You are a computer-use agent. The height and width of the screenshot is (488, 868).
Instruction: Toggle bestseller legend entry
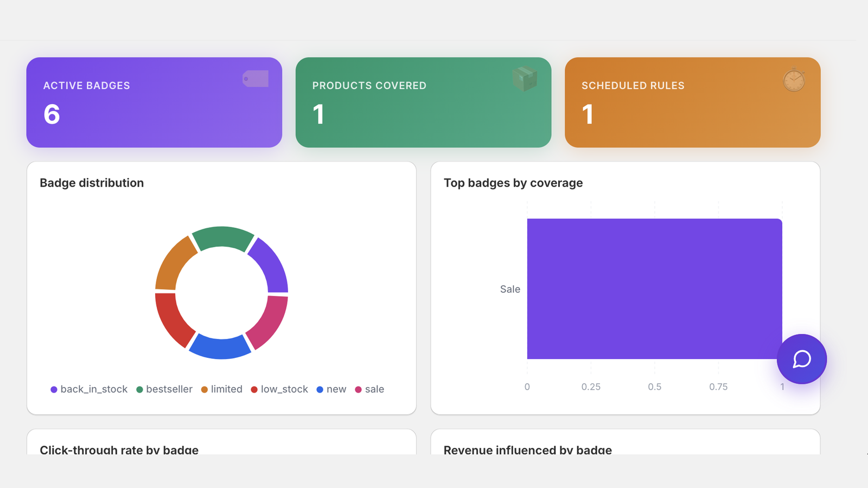tap(164, 389)
